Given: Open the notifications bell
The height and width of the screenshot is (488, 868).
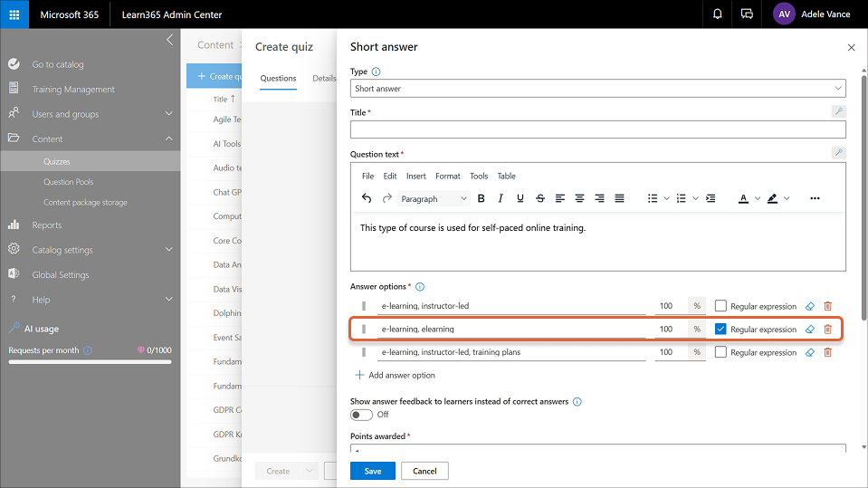Looking at the screenshot, I should click(717, 14).
